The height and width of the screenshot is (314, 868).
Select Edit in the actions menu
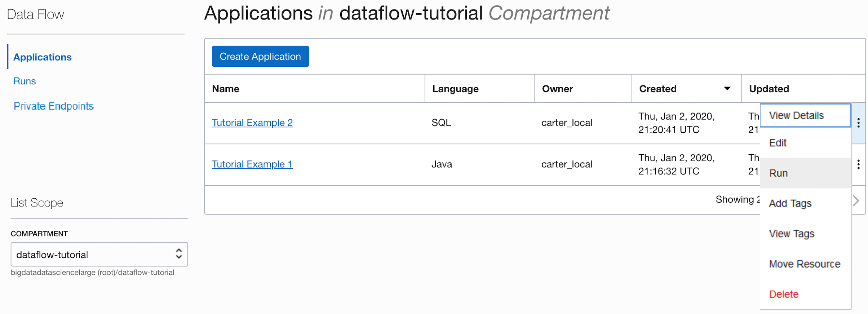point(778,143)
